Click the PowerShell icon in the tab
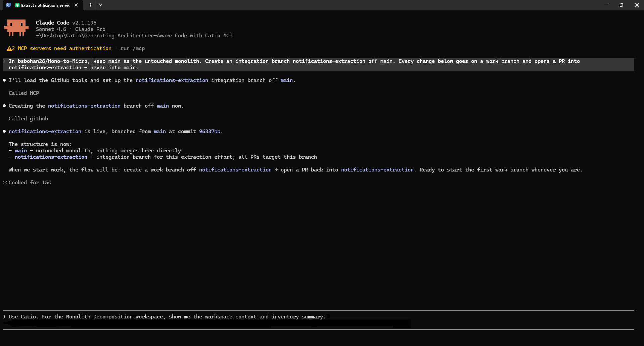The width and height of the screenshot is (644, 346). 8,5
